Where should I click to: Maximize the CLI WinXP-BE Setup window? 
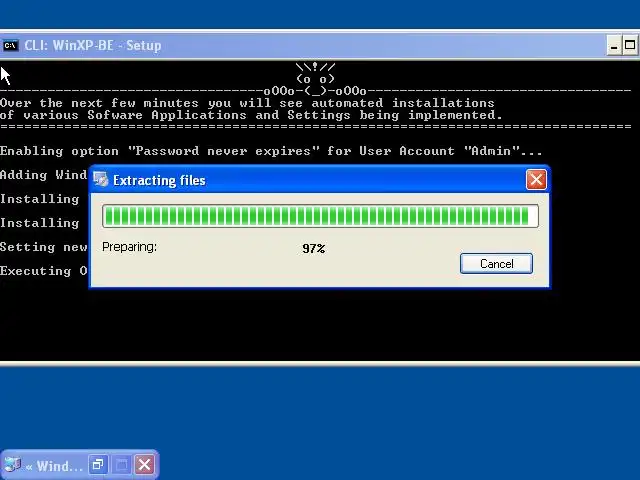[630, 45]
